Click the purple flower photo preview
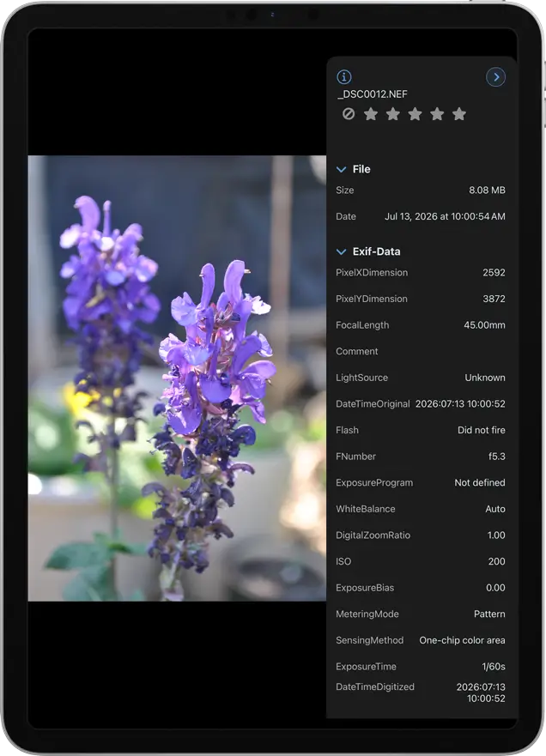 [177, 378]
